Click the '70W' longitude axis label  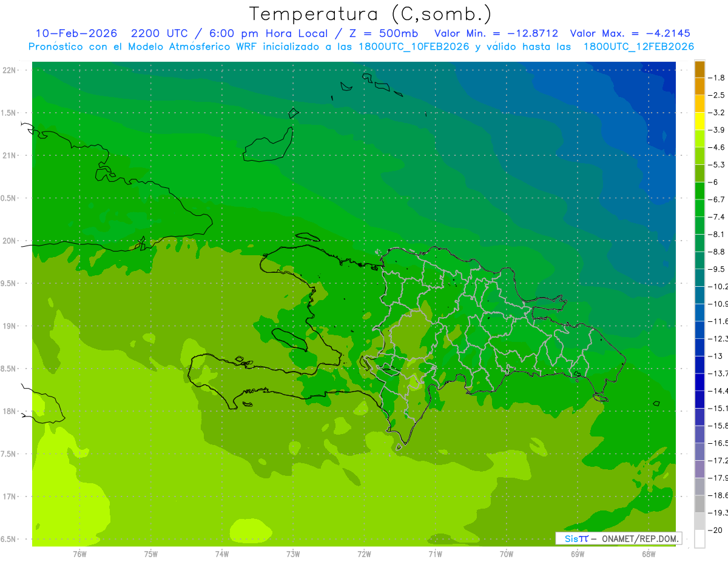tap(507, 554)
